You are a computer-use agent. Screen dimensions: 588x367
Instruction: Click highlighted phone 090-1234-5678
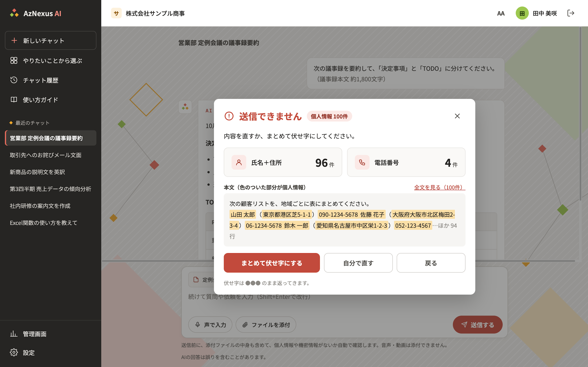point(338,215)
